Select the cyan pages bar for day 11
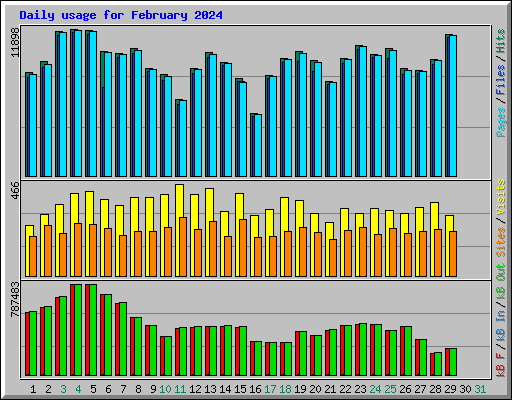The image size is (512, 400). [x=183, y=138]
